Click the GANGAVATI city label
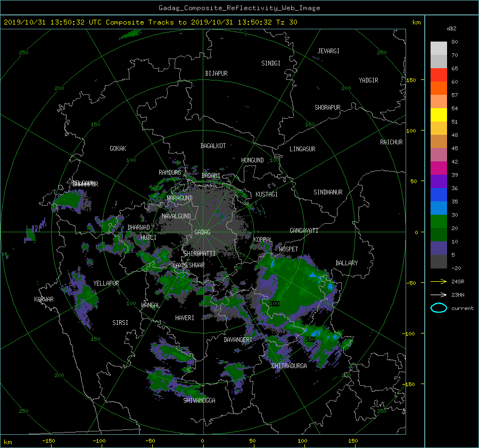 [x=304, y=231]
